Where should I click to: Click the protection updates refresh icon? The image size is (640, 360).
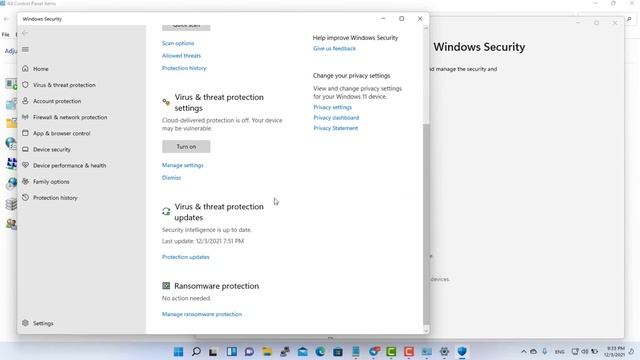pos(166,211)
